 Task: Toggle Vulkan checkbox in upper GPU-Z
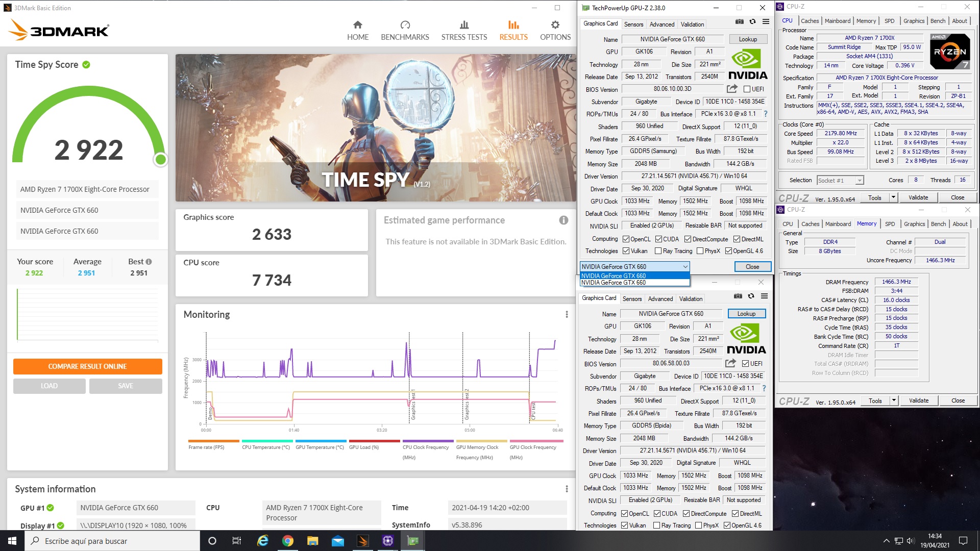[626, 251]
